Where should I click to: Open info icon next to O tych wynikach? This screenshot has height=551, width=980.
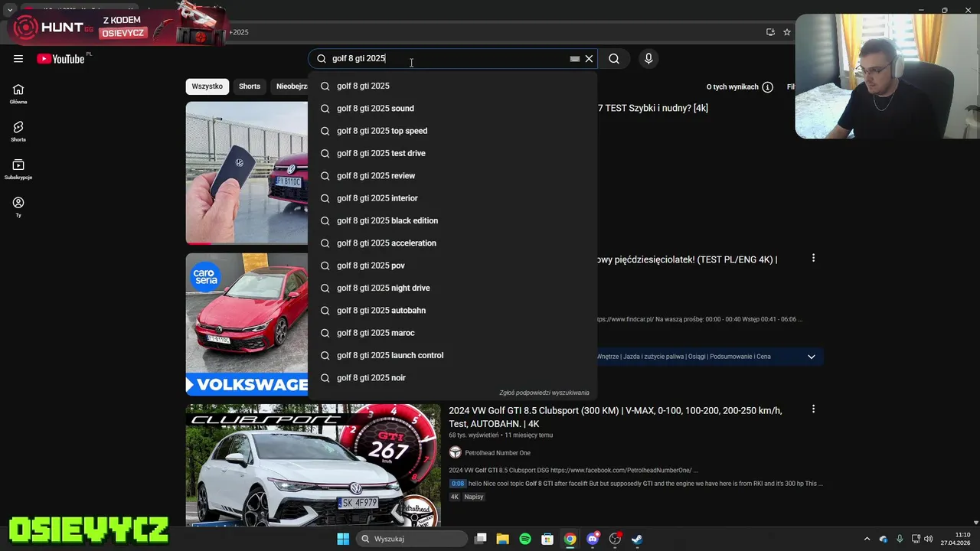(x=768, y=87)
